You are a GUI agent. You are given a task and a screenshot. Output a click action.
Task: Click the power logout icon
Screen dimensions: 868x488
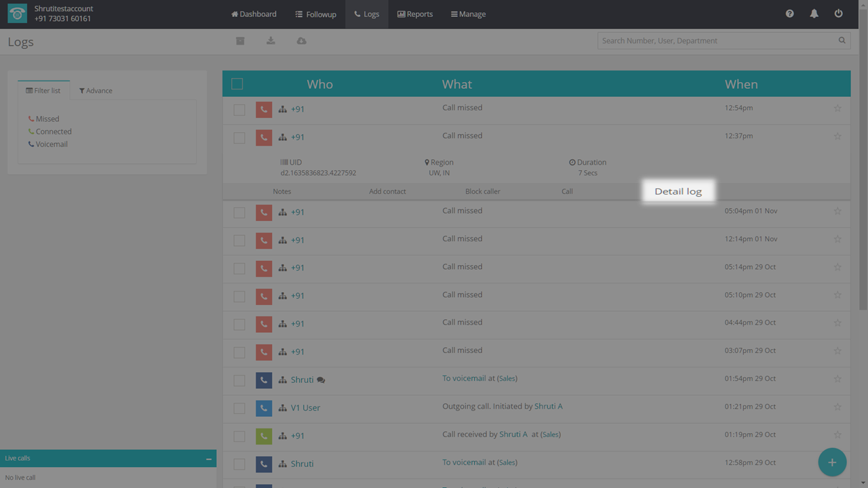pyautogui.click(x=838, y=14)
